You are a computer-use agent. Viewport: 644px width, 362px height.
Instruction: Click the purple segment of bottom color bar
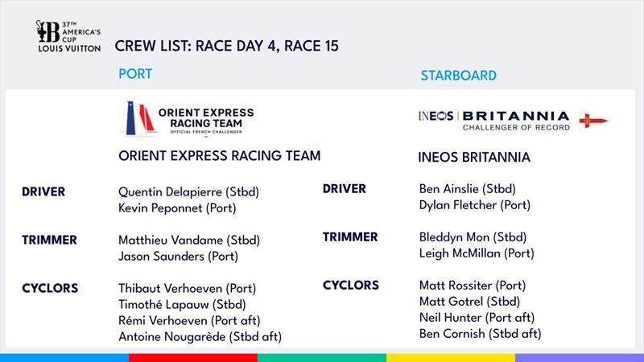[580, 358]
